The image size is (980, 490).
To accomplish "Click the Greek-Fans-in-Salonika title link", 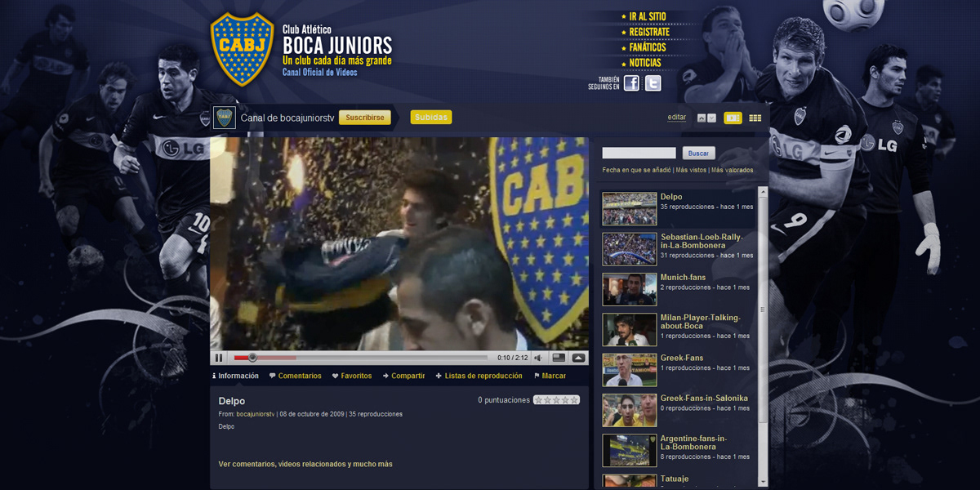I will tap(704, 398).
